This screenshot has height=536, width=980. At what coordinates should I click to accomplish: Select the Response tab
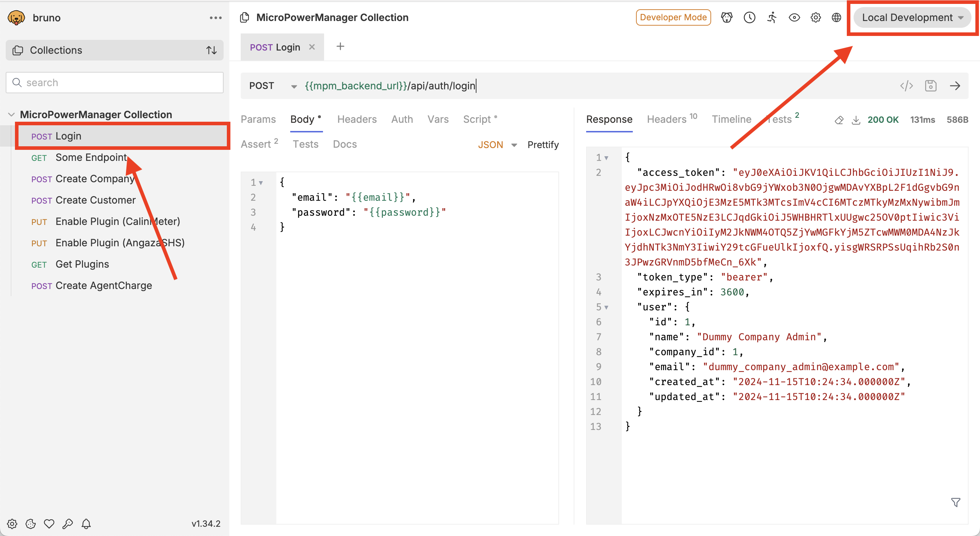tap(609, 119)
